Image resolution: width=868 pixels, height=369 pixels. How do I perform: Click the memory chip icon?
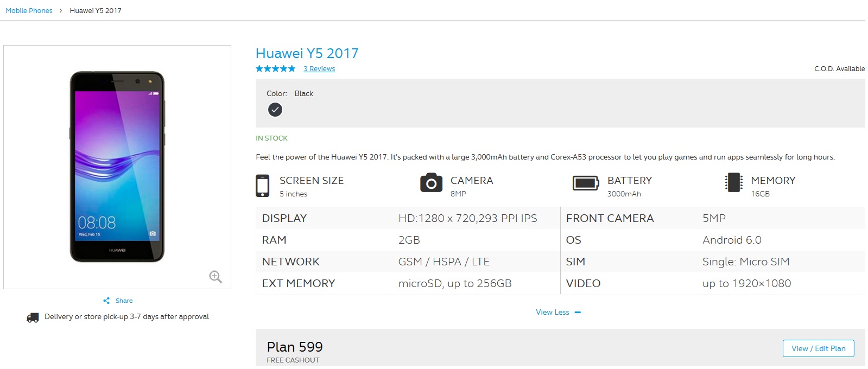pos(733,182)
